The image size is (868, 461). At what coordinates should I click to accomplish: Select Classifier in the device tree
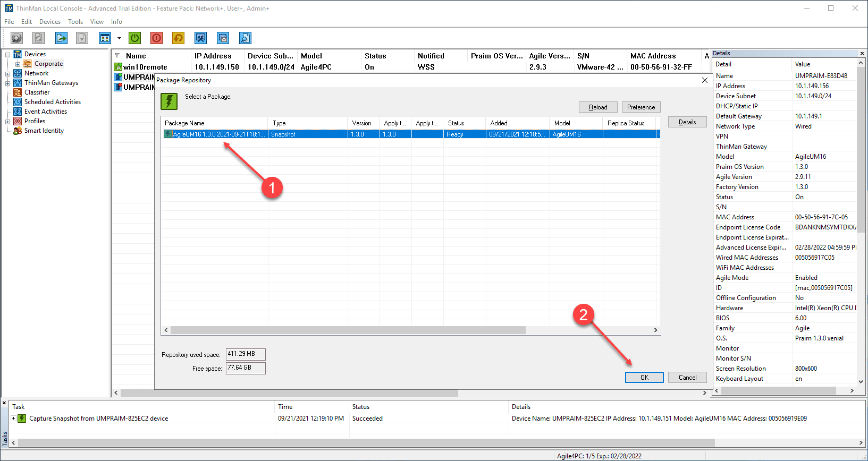(37, 92)
